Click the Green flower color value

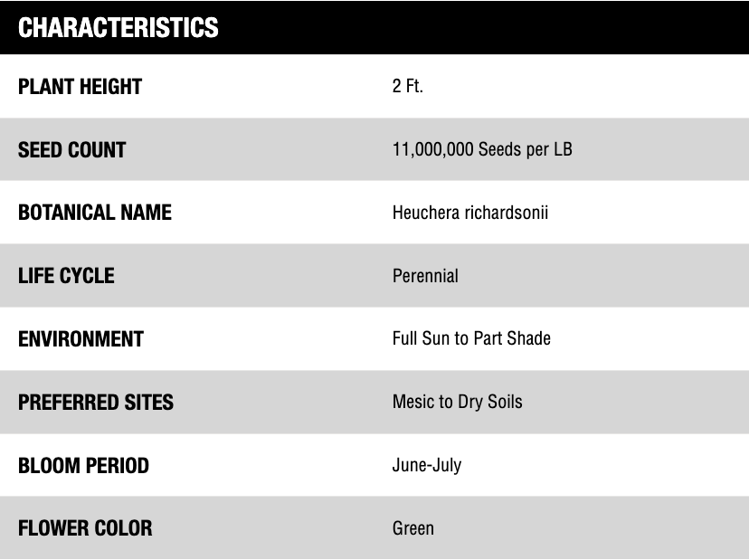click(413, 528)
